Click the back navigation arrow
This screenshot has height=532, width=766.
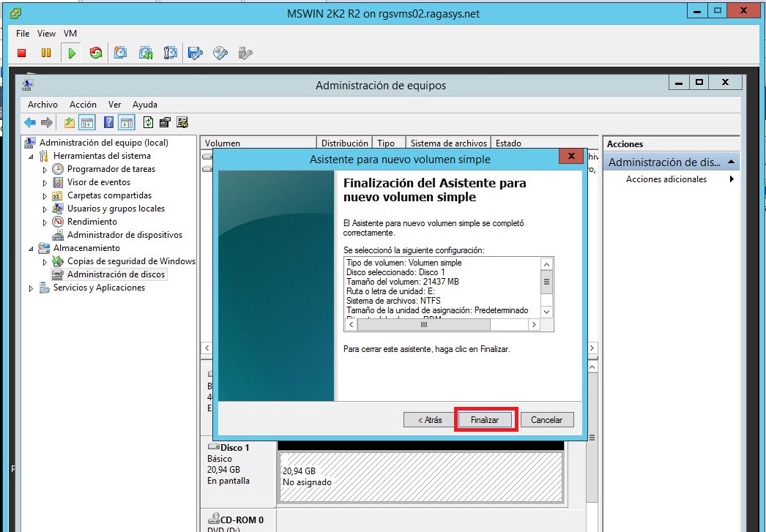(x=29, y=122)
